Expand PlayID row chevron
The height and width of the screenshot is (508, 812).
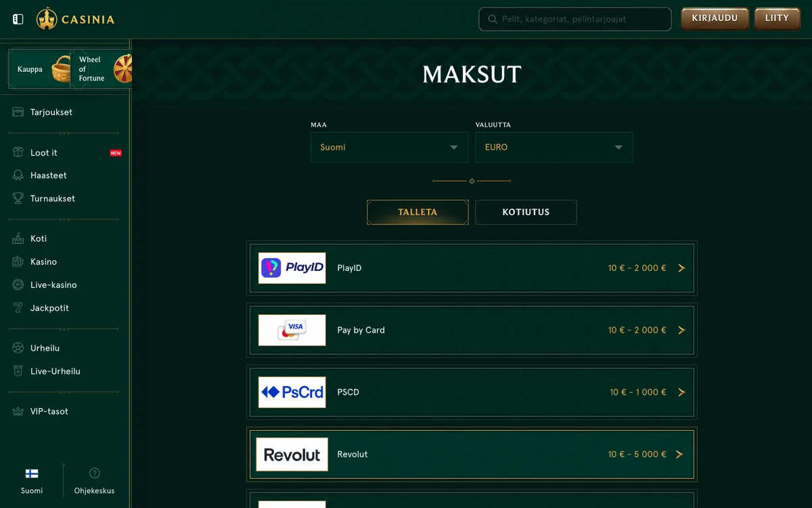tap(681, 268)
